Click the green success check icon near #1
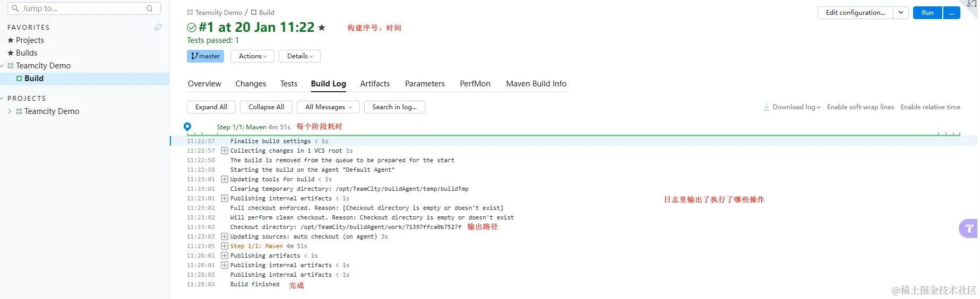This screenshot has width=980, height=299. click(x=192, y=28)
